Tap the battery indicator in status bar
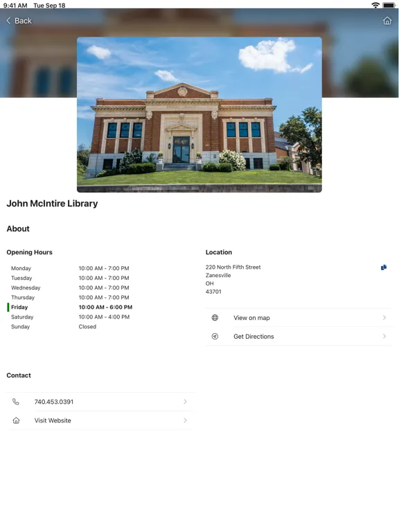The width and height of the screenshot is (399, 532). pyautogui.click(x=389, y=5)
